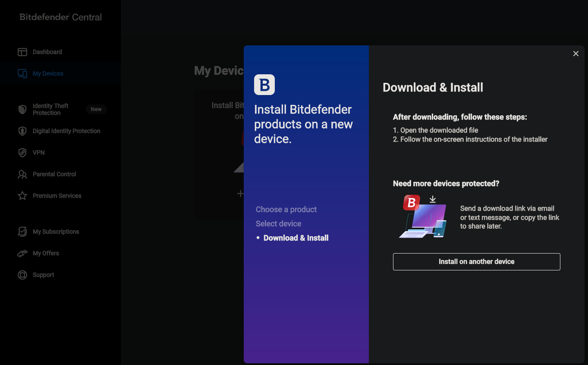Open the Dashboard menu item
This screenshot has height=365, width=588.
pos(47,52)
